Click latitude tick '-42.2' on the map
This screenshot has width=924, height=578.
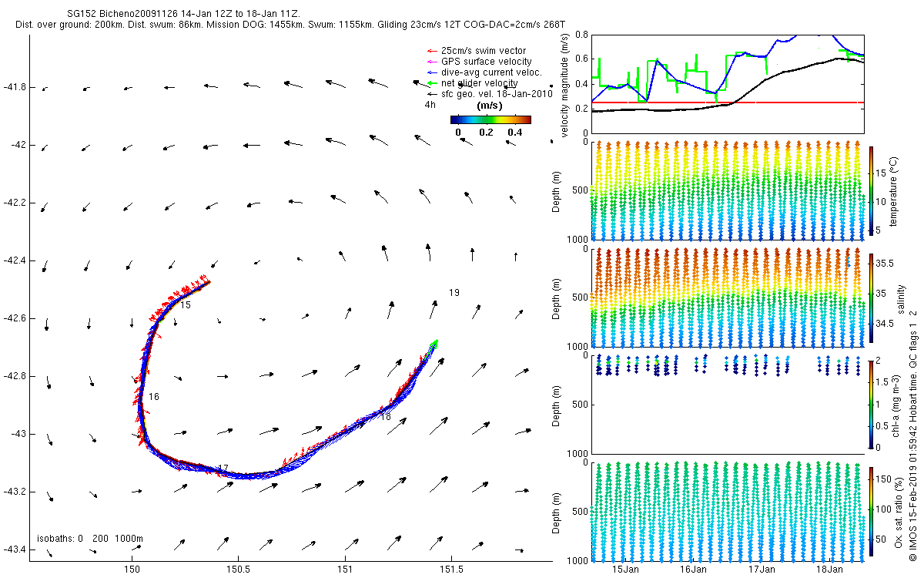tap(14, 203)
